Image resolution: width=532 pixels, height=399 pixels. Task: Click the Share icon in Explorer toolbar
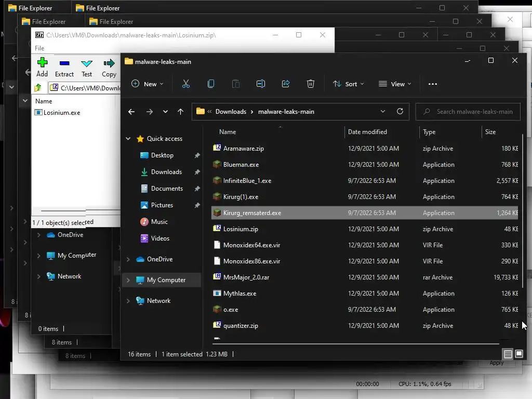(286, 84)
